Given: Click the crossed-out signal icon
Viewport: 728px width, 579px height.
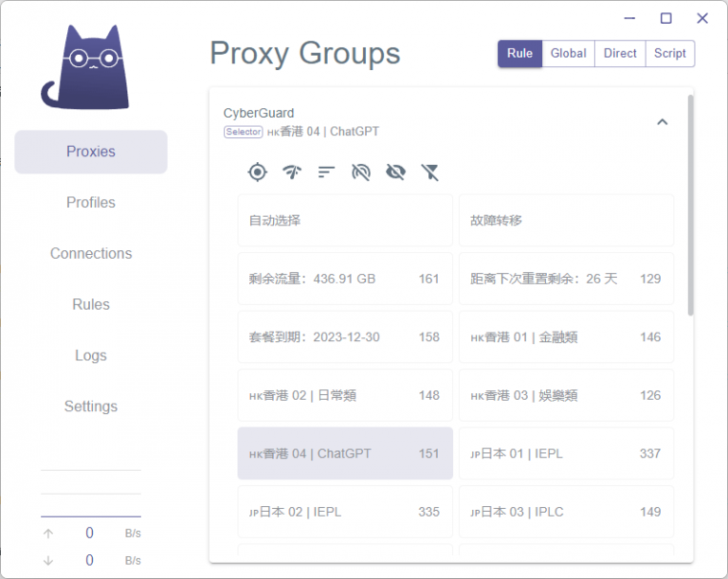Looking at the screenshot, I should pos(360,172).
